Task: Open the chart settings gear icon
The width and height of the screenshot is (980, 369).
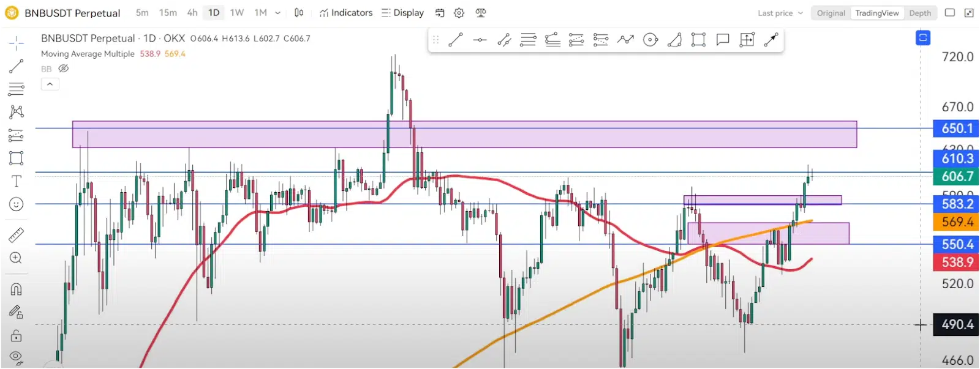Action: [459, 13]
